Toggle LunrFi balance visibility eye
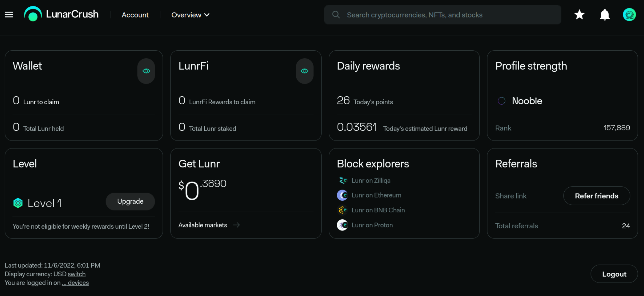The image size is (644, 296). pos(304,71)
